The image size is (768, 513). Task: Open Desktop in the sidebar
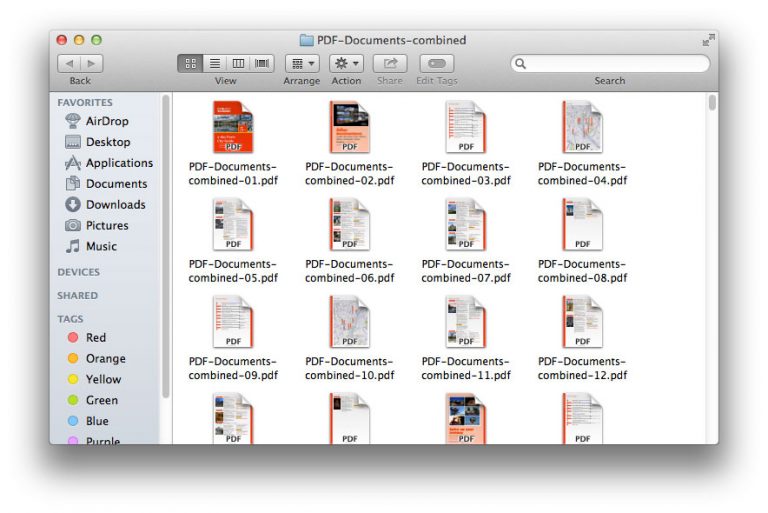[x=108, y=142]
